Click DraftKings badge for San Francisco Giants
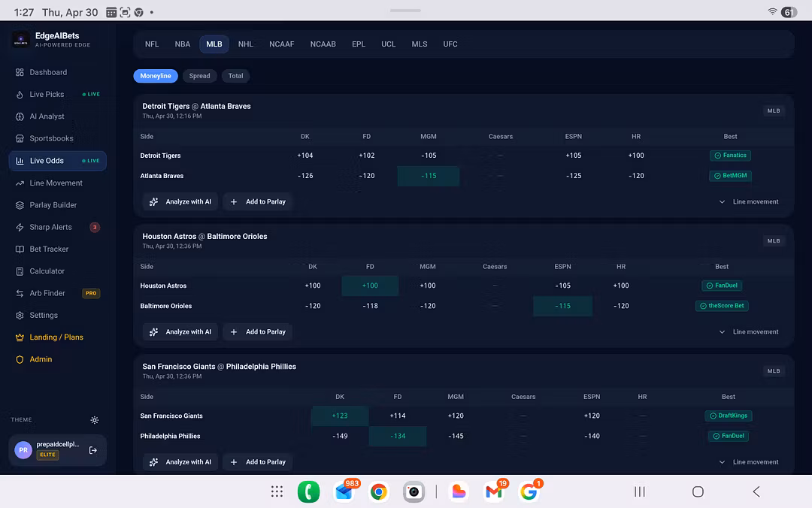 729,416
